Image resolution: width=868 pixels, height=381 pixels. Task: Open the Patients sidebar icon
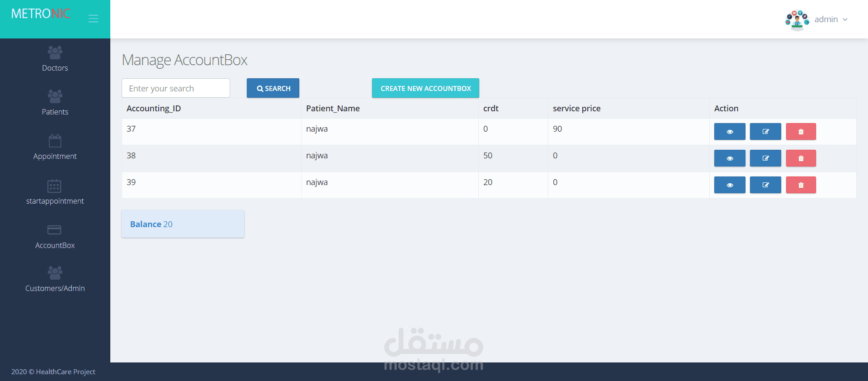[x=55, y=96]
